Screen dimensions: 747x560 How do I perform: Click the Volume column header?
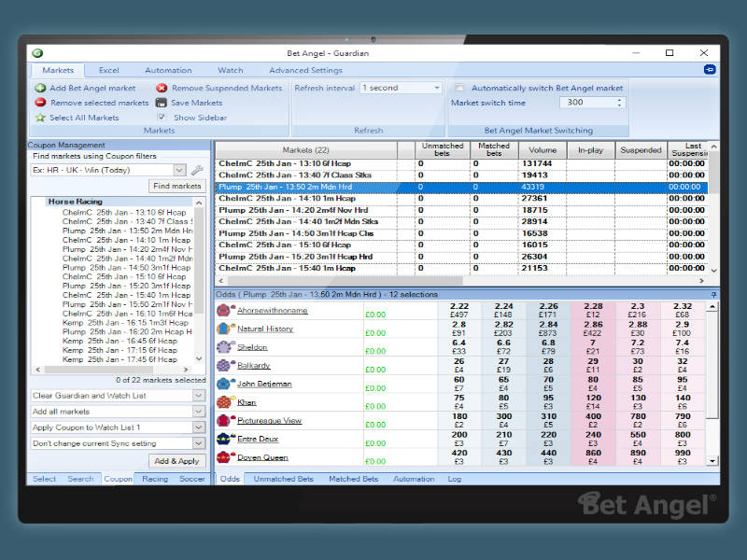click(543, 150)
